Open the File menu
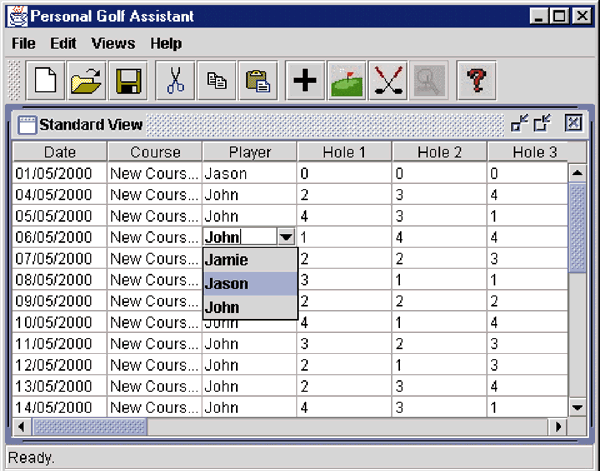This screenshot has height=471, width=600. pyautogui.click(x=24, y=44)
